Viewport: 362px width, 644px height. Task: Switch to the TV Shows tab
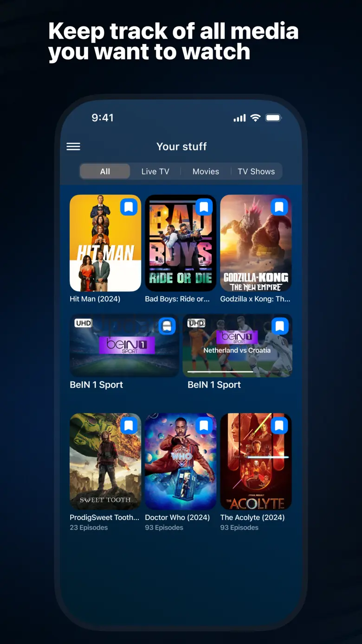click(x=256, y=171)
